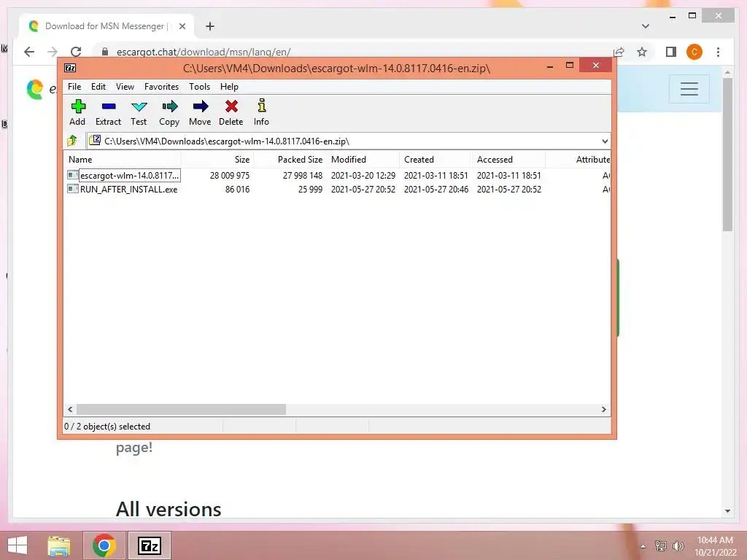Click the Chrome forward arrow
Viewport: 747px width, 560px height.
click(53, 52)
